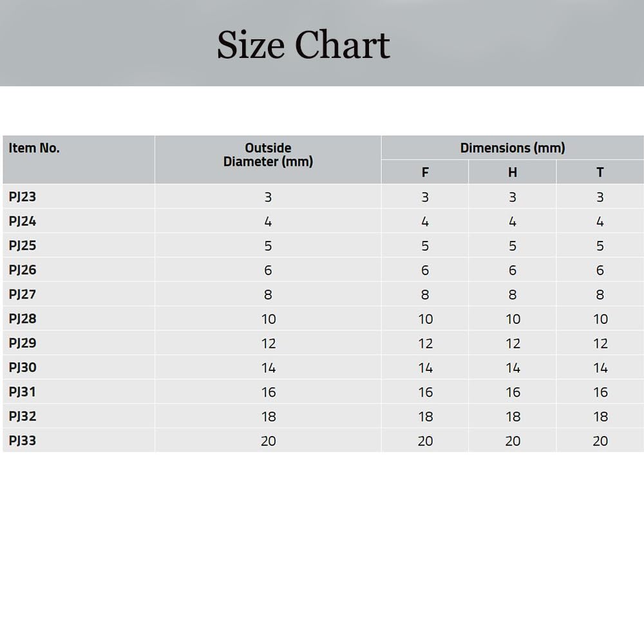Click the H dimension for PJ24
Image resolution: width=644 pixels, height=644 pixels.
(x=513, y=222)
